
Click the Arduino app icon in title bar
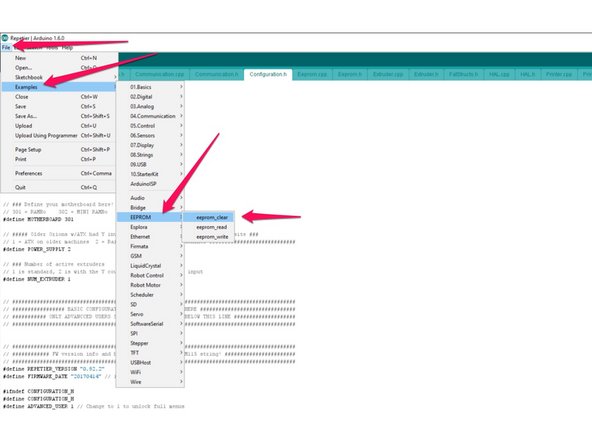[x=5, y=38]
